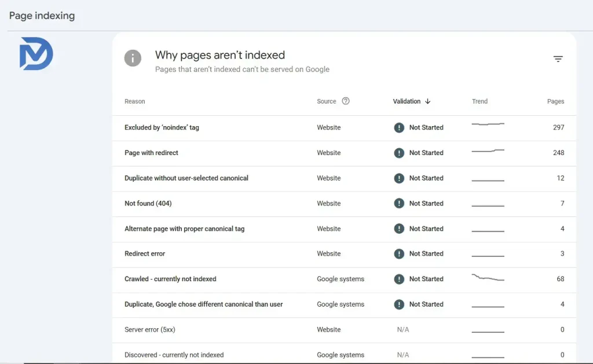The width and height of the screenshot is (593, 364).
Task: Click the Source help question mark icon
Action: point(346,101)
